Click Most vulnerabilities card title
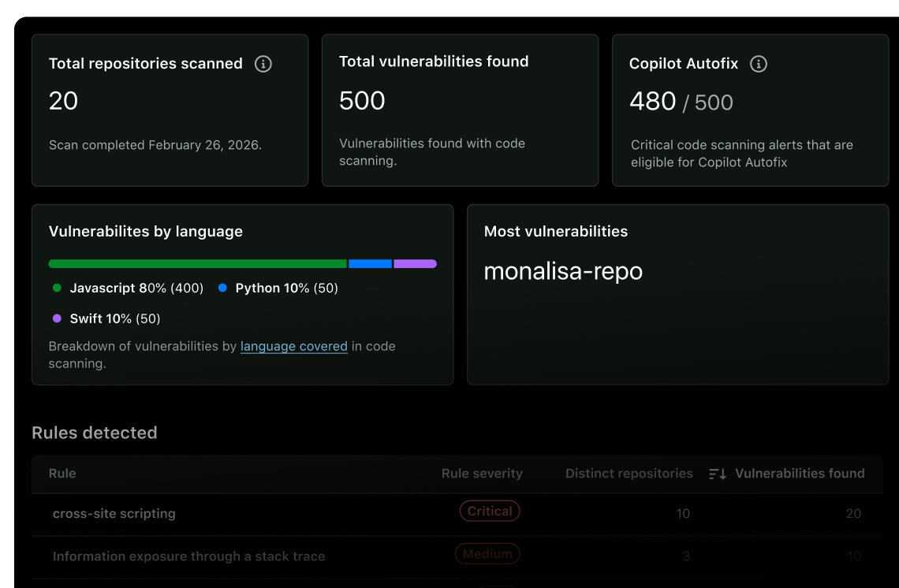This screenshot has height=588, width=899. [556, 232]
